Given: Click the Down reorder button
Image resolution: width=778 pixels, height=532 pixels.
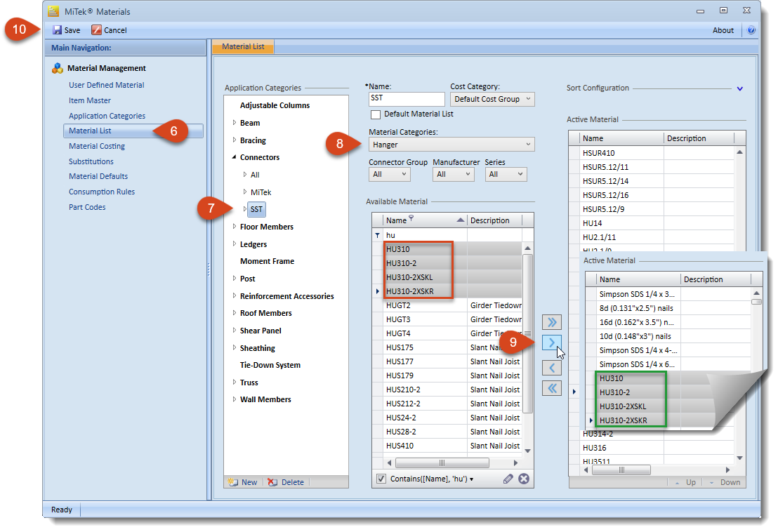Looking at the screenshot, I should coord(725,482).
